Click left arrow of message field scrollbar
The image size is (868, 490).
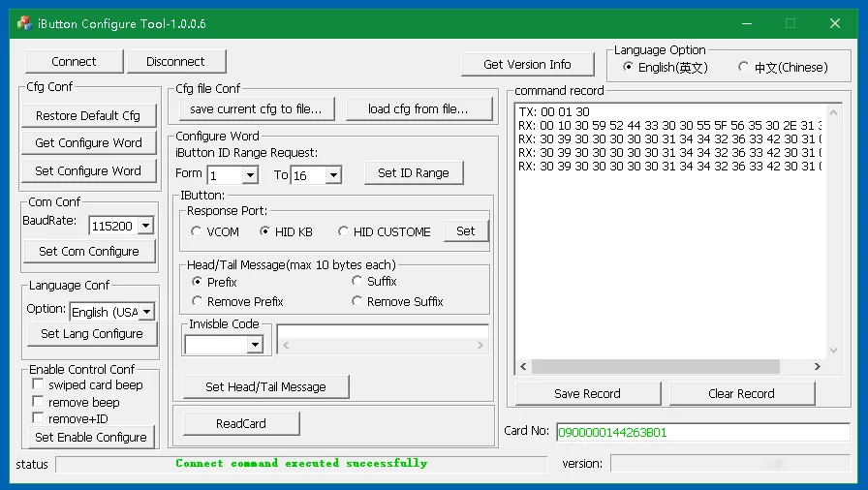point(286,345)
